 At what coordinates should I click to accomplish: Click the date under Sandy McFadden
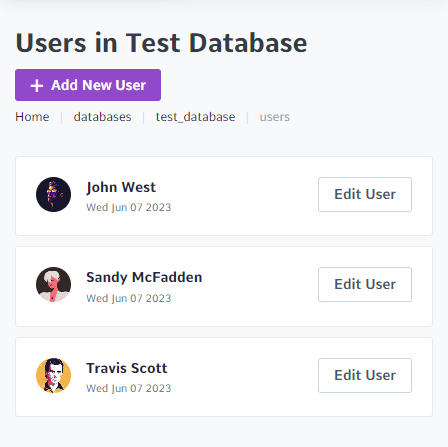click(x=129, y=298)
